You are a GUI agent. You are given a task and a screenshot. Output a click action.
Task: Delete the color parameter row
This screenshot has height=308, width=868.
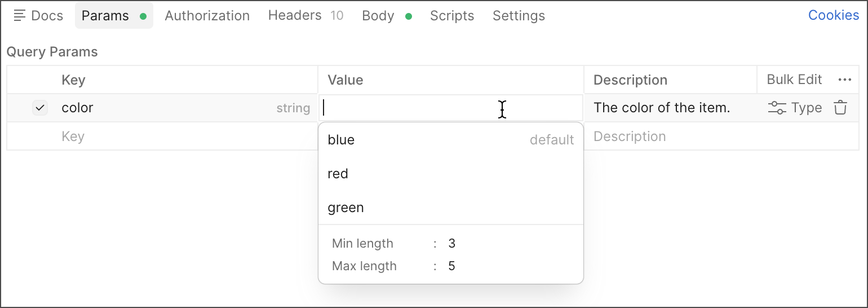(x=840, y=108)
